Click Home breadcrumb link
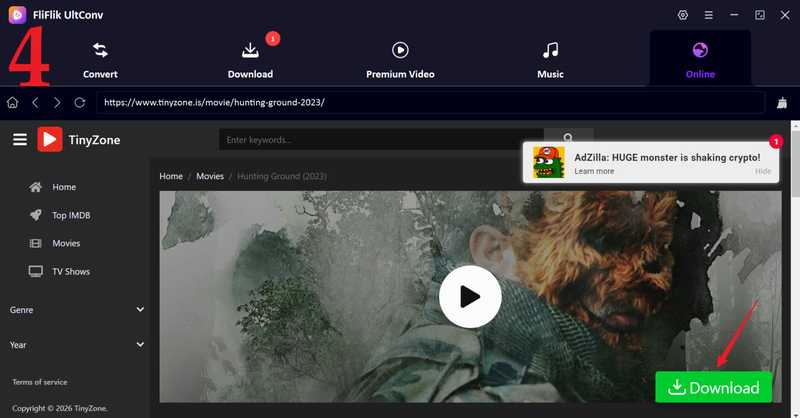 [171, 176]
